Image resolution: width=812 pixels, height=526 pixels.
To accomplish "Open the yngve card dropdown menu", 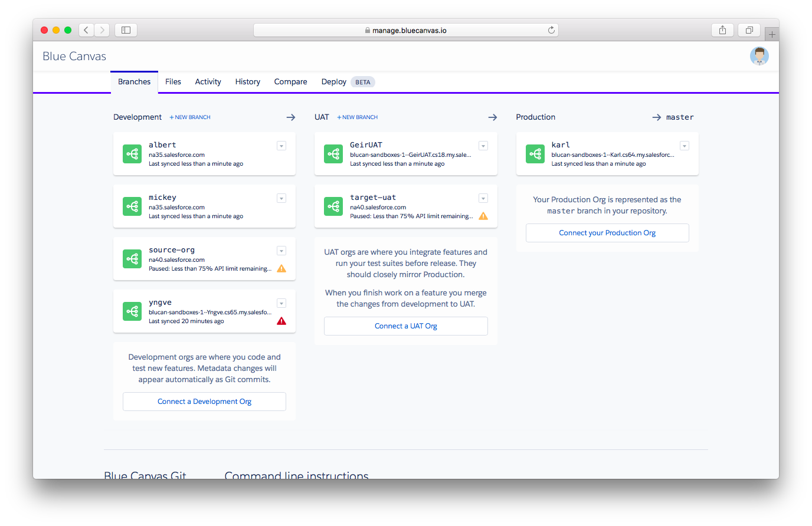I will coord(281,303).
